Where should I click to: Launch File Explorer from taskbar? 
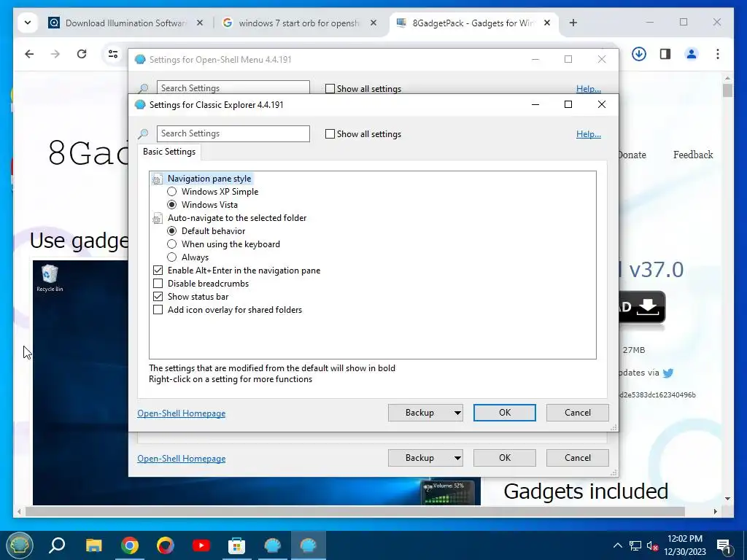pos(94,545)
